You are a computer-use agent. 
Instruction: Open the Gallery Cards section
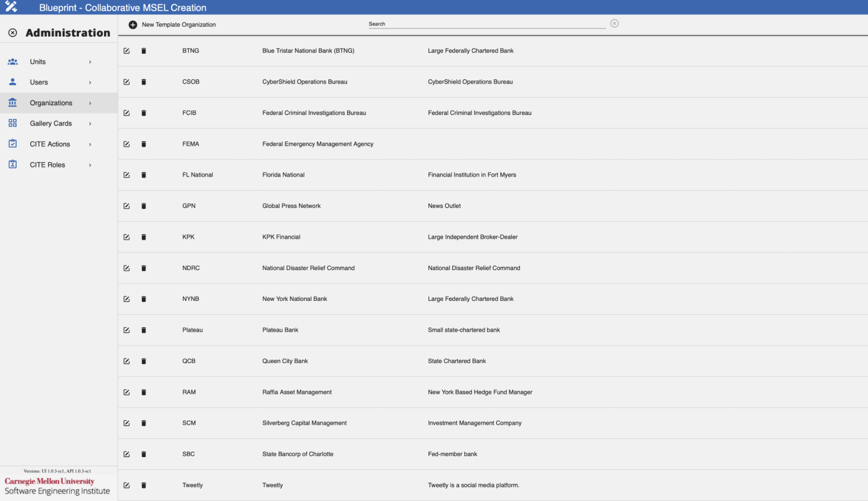[x=51, y=123]
